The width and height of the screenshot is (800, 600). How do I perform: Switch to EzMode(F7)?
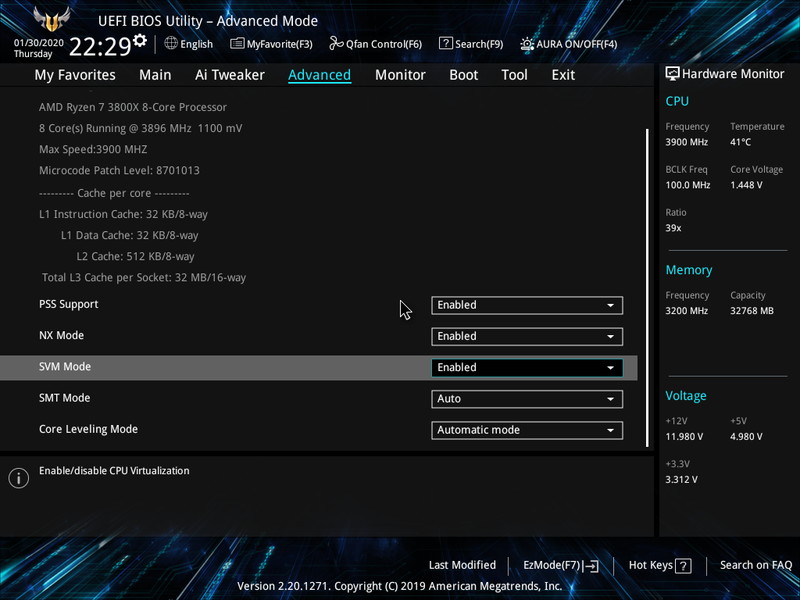click(x=561, y=565)
